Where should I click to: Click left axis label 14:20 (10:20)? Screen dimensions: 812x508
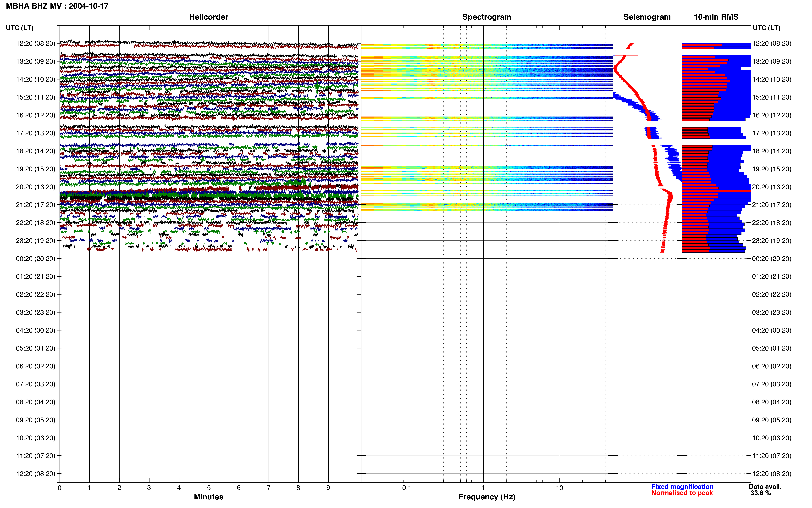36,79
